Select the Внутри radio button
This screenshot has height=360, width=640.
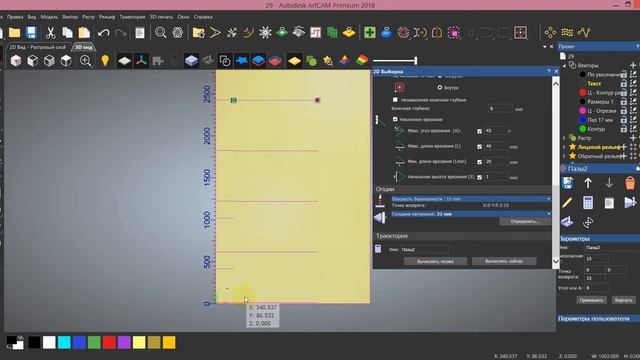pos(440,87)
